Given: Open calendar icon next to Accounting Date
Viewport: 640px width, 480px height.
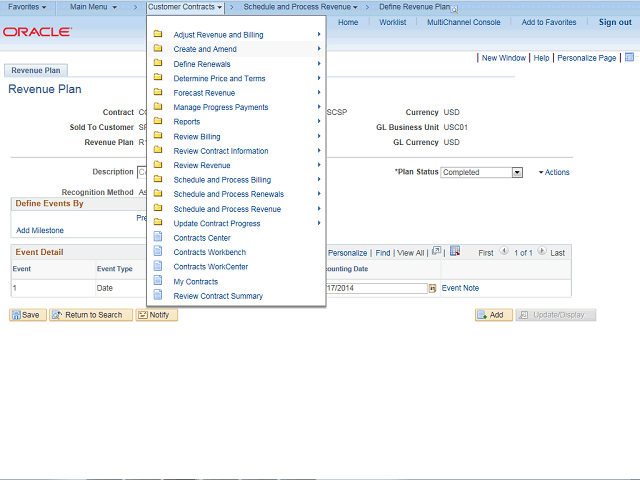Looking at the screenshot, I should point(433,289).
